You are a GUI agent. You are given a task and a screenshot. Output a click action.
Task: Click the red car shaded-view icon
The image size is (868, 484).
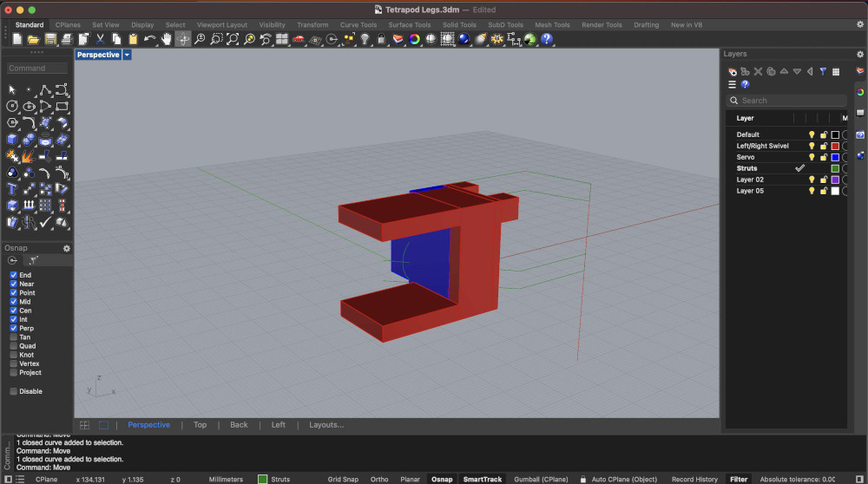click(x=299, y=39)
